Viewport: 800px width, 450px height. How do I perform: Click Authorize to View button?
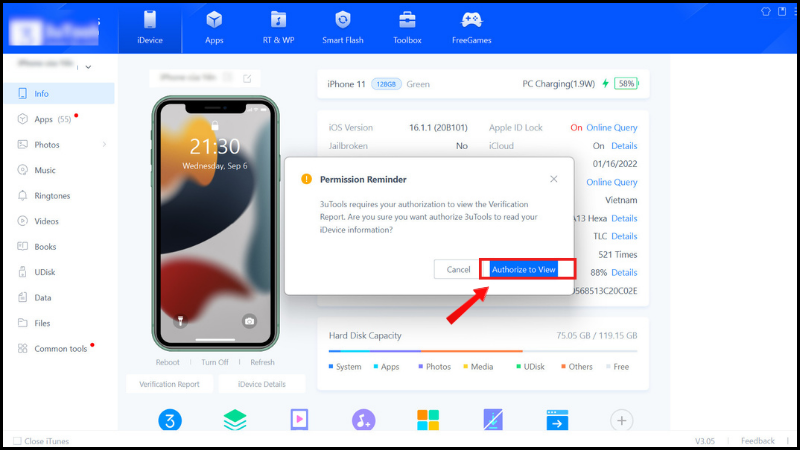pyautogui.click(x=523, y=269)
